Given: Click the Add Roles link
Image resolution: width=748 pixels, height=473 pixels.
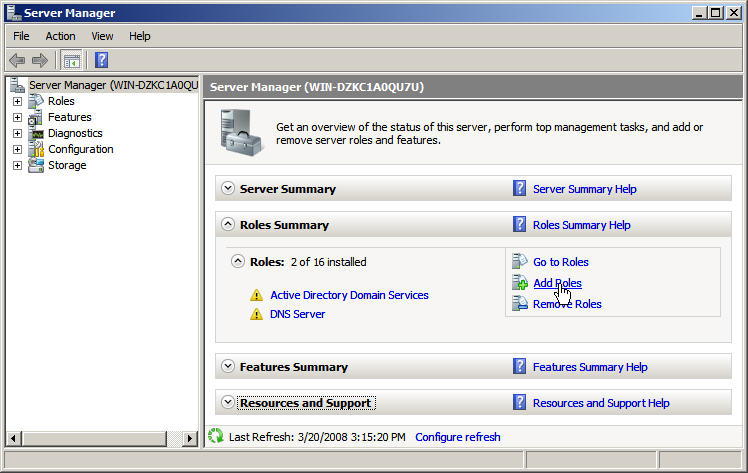Looking at the screenshot, I should point(557,283).
